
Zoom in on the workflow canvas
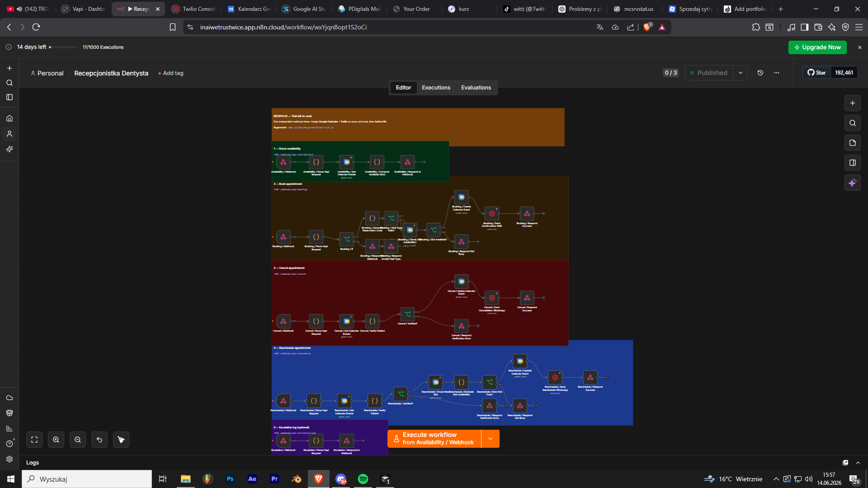[x=56, y=440]
